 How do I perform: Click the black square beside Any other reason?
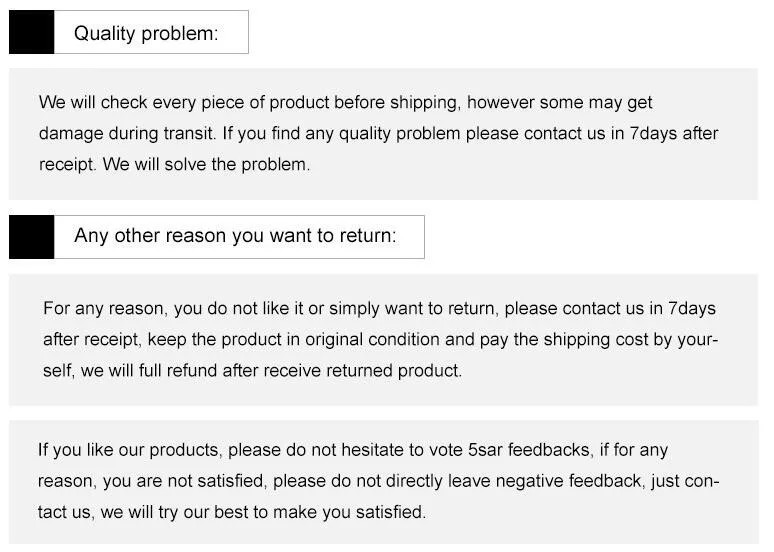point(31,237)
